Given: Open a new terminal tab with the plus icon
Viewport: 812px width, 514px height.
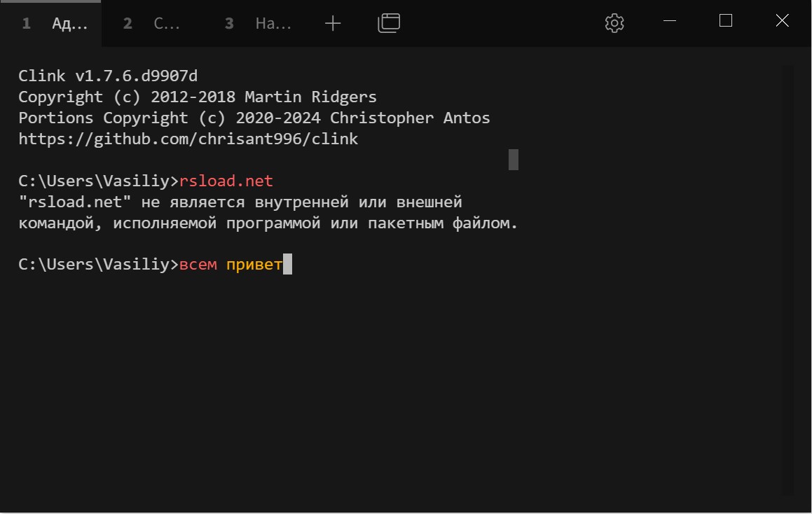Looking at the screenshot, I should pos(333,23).
